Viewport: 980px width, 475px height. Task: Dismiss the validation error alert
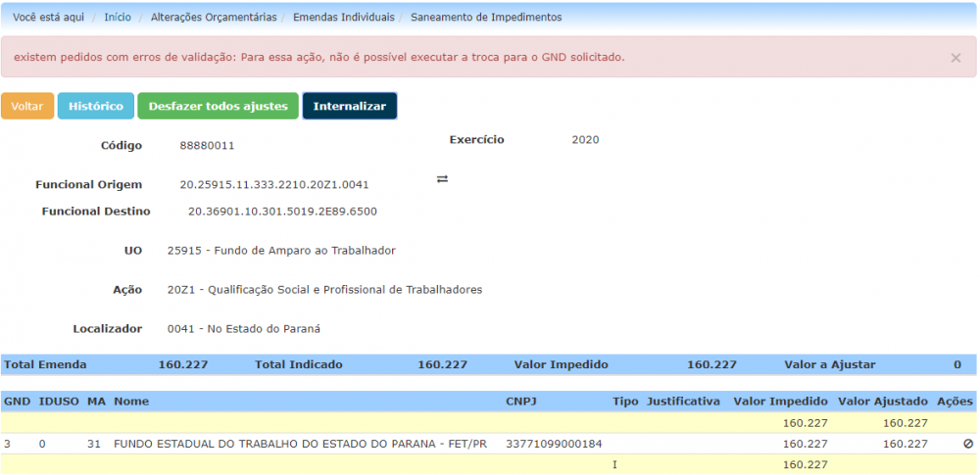pyautogui.click(x=955, y=58)
